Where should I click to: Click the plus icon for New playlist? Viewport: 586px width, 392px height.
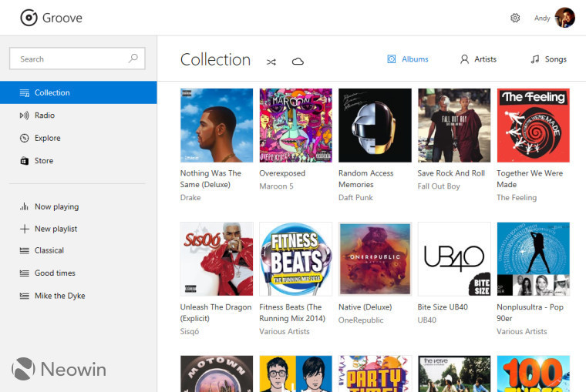click(25, 229)
